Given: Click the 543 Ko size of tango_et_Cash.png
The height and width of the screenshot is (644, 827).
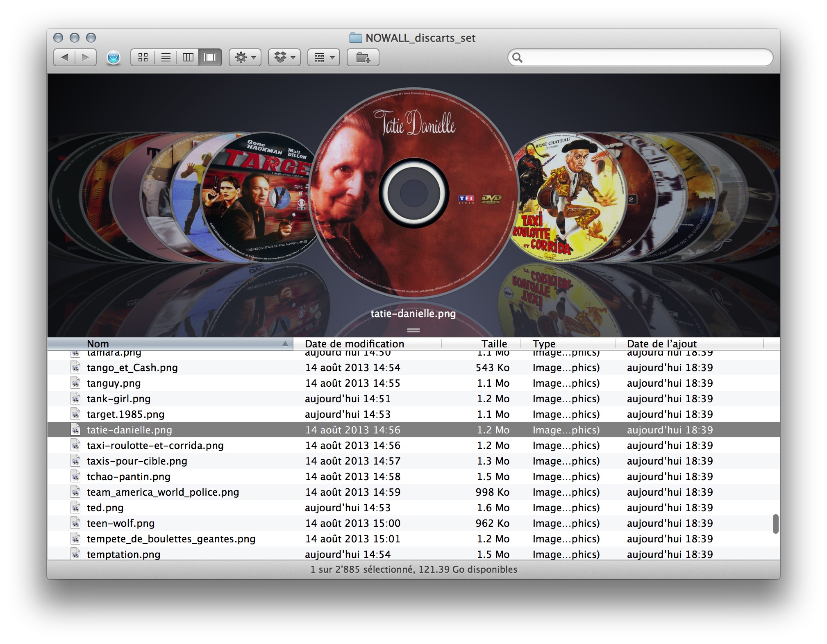Looking at the screenshot, I should 493,367.
